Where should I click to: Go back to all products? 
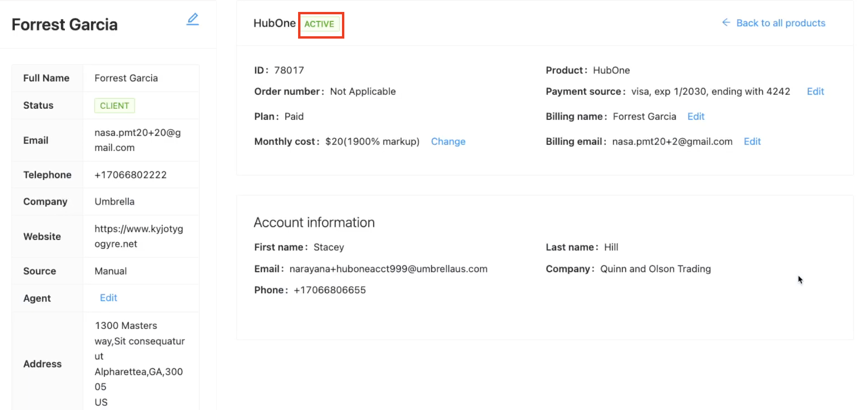click(774, 23)
